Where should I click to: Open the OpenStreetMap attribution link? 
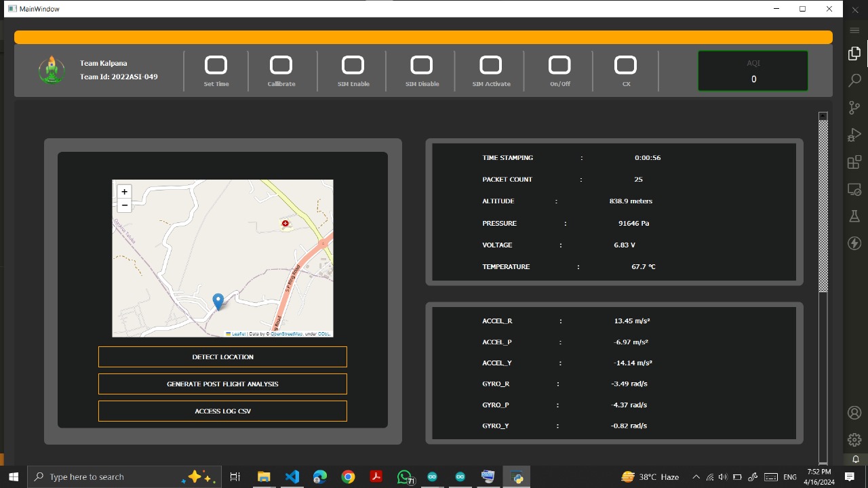[286, 334]
